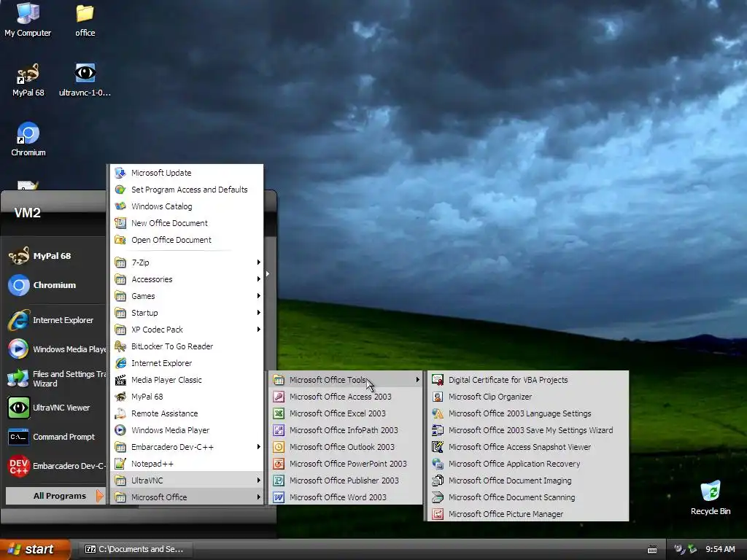Expand the Games submenu arrow

coord(259,296)
